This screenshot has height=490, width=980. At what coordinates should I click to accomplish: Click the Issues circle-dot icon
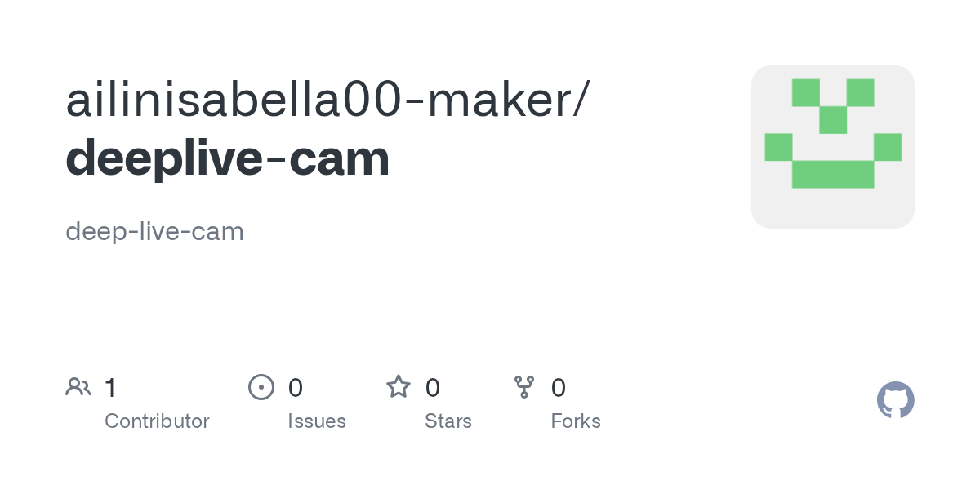tap(261, 387)
